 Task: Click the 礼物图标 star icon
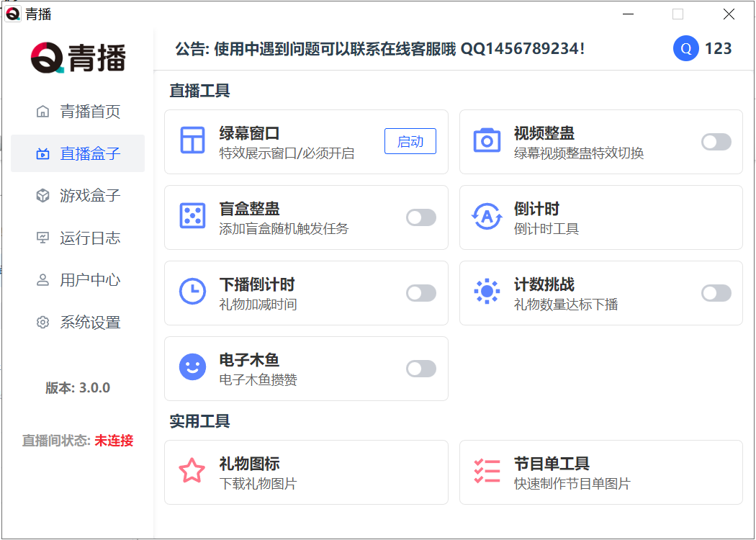coord(192,471)
